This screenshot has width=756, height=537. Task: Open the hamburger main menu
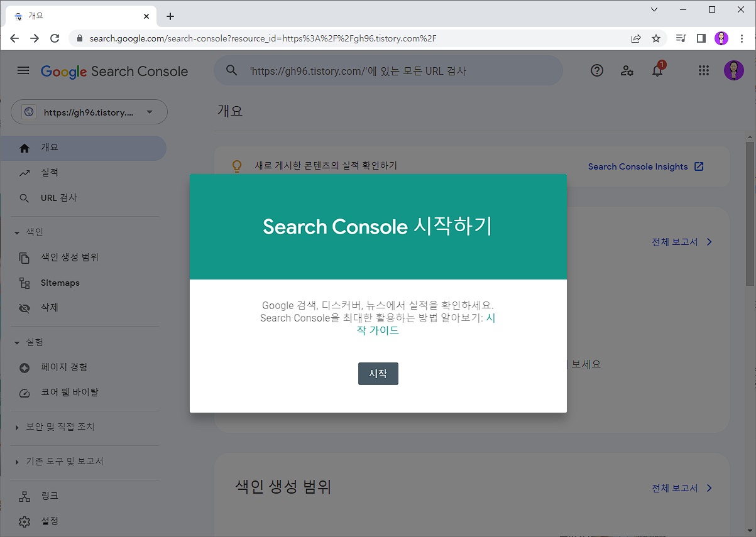pyautogui.click(x=23, y=71)
